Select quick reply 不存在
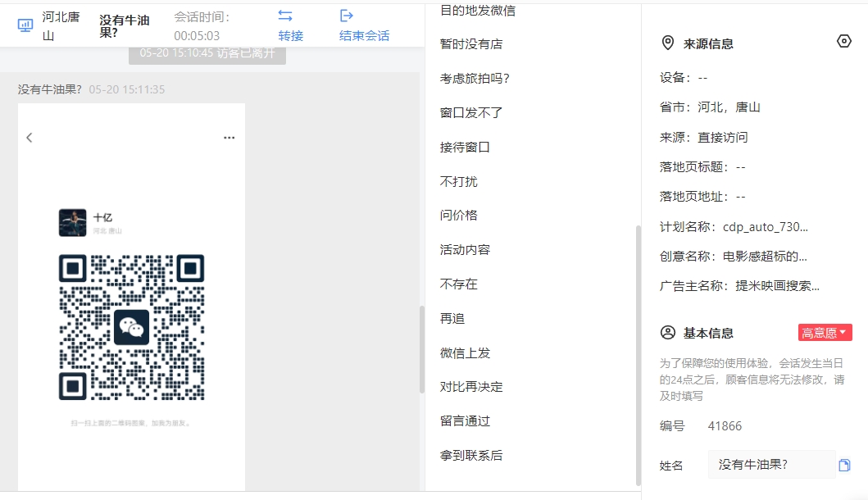Image resolution: width=868 pixels, height=500 pixels. [x=459, y=284]
